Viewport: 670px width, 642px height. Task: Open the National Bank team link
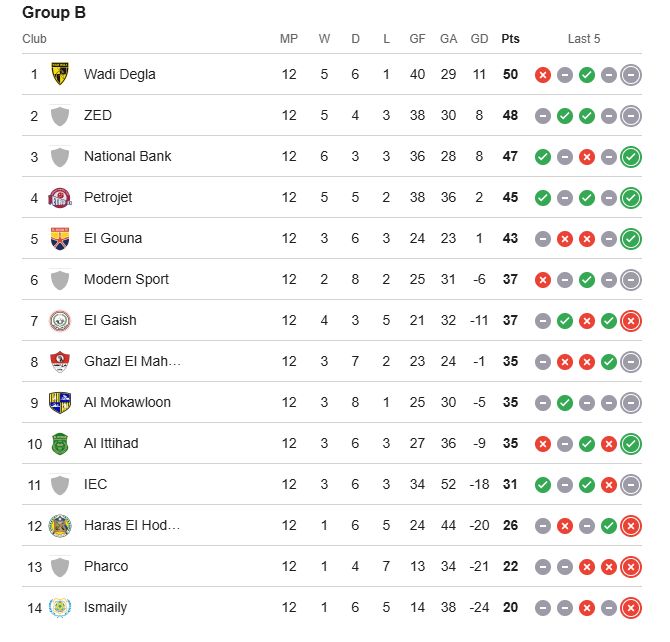127,156
